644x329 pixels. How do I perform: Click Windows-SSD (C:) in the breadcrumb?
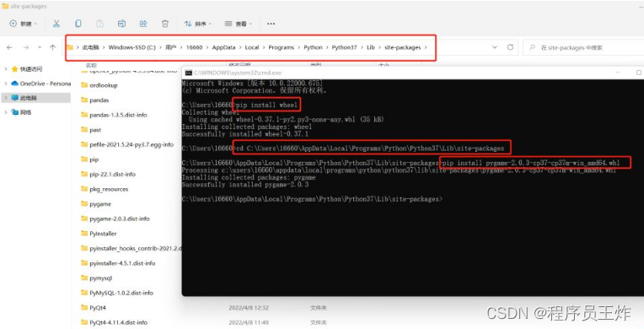[132, 48]
